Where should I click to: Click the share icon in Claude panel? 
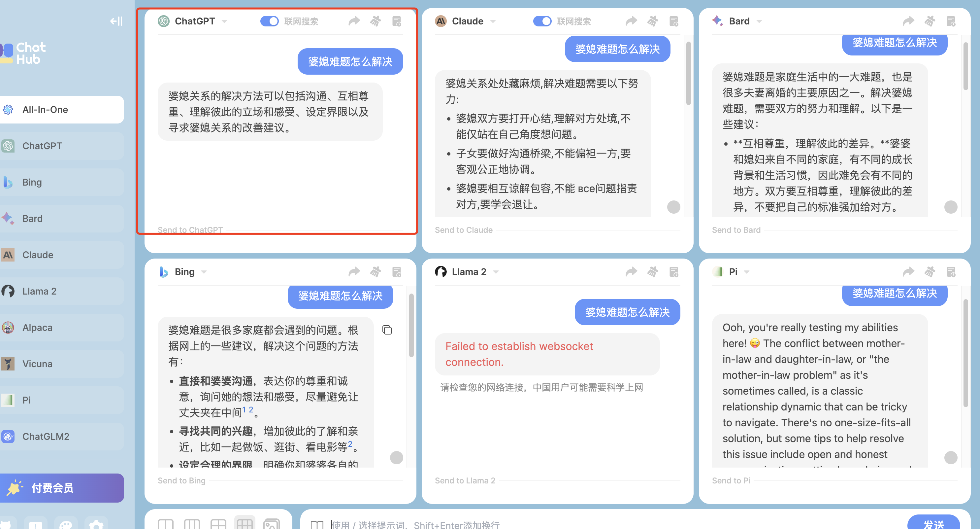coord(632,21)
